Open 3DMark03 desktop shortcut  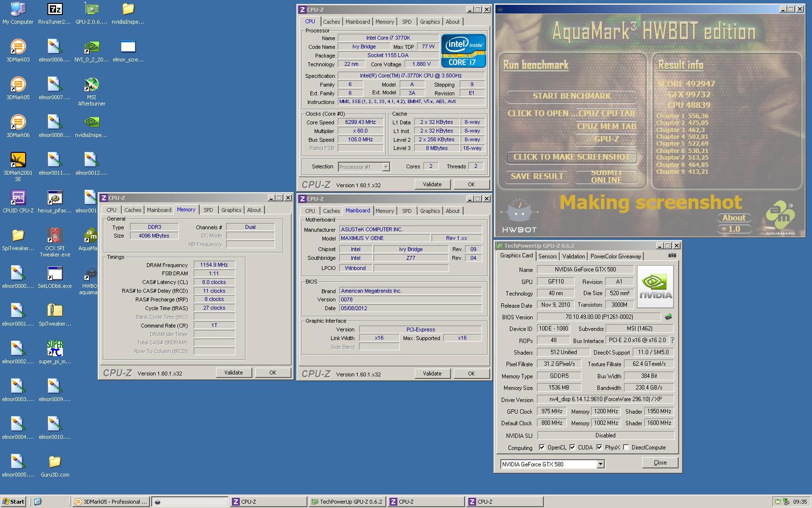(18, 51)
